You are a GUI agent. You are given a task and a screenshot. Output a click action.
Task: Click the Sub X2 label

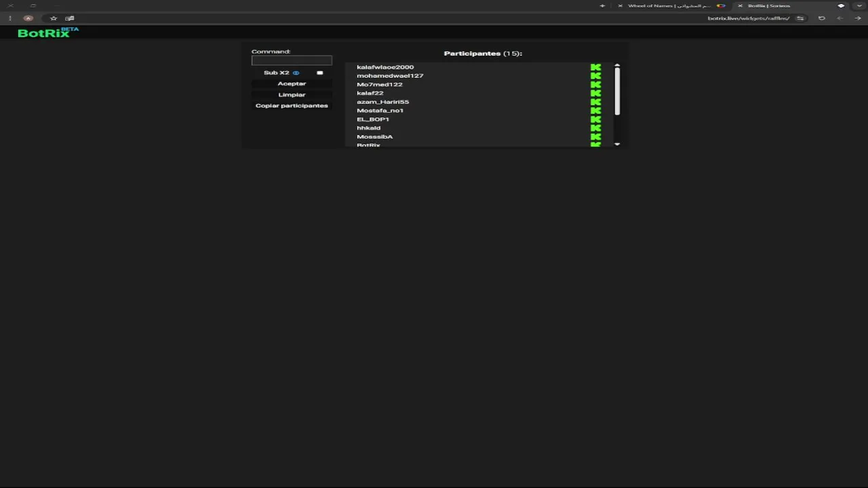[277, 73]
